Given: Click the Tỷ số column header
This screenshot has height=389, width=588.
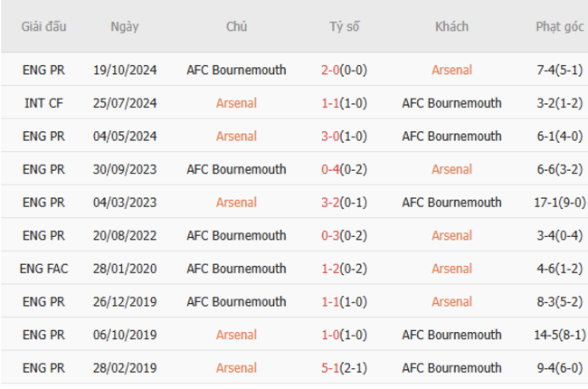Looking at the screenshot, I should pyautogui.click(x=344, y=26).
